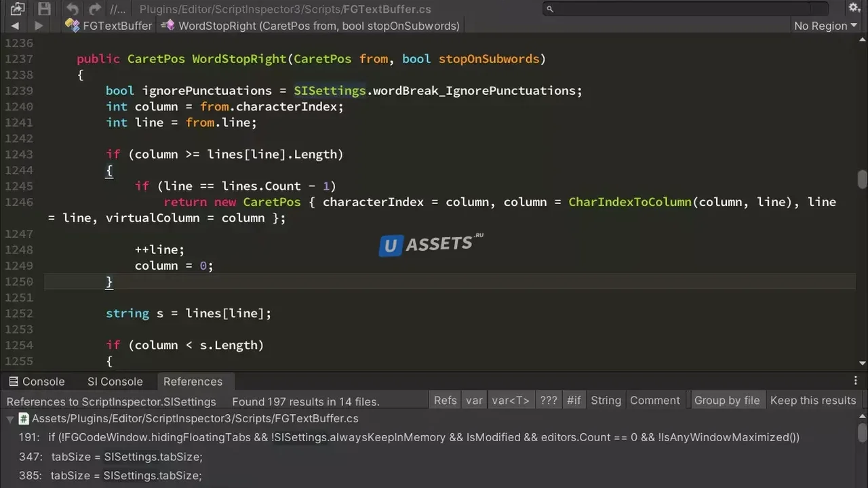Viewport: 868px width, 488px height.
Task: Open reference result at line 385
Action: pos(429,476)
